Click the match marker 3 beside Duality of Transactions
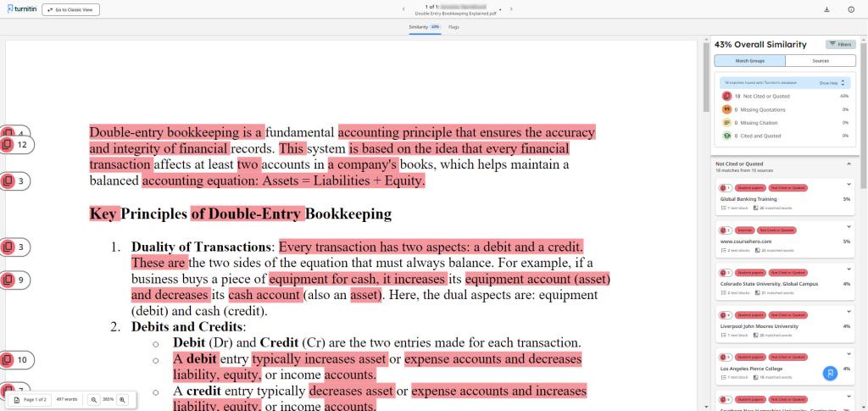 point(14,247)
